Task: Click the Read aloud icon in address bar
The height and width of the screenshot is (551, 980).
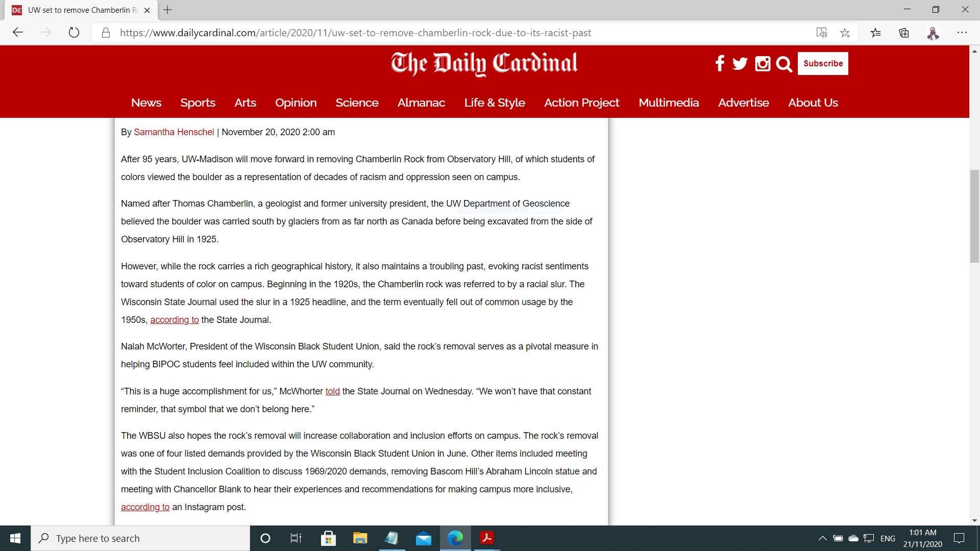Action: [821, 33]
